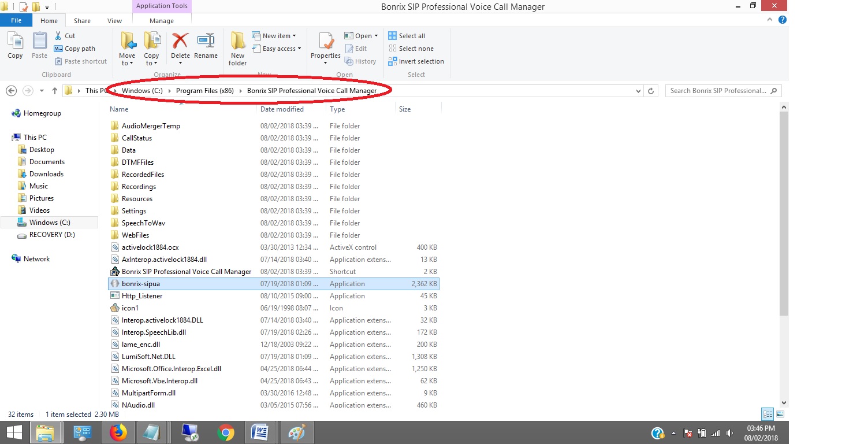Open the Move to dropdown
The image size is (868, 444).
tap(127, 49)
